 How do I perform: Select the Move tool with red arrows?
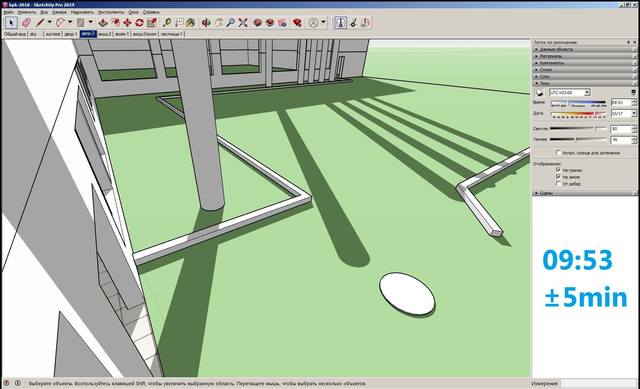pos(127,23)
